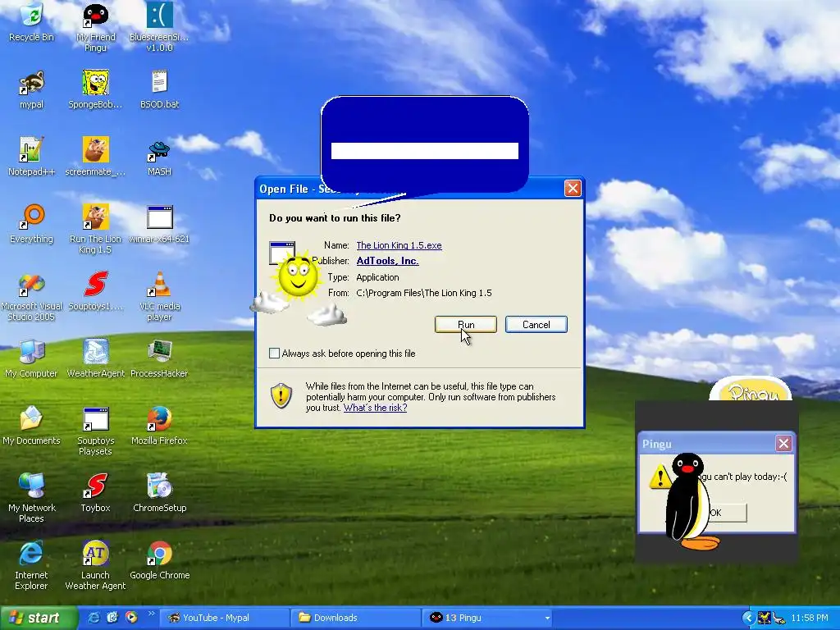Launch Internet Explorer from Quick Launch
This screenshot has height=630, width=840.
(94, 618)
